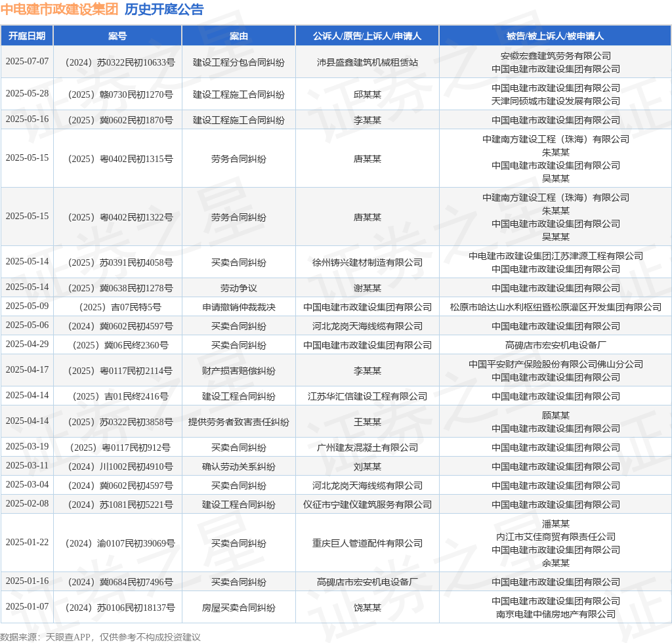Screen dimensions: 672x643
Task: Click the 建设工程分包合同纠纷 cell
Action: 239,62
